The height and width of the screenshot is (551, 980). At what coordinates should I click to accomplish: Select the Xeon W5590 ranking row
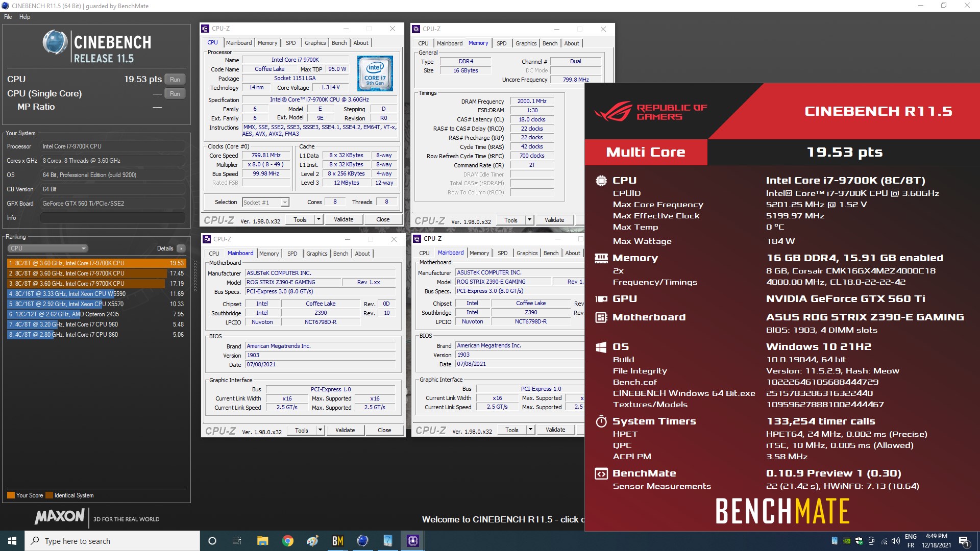point(96,294)
